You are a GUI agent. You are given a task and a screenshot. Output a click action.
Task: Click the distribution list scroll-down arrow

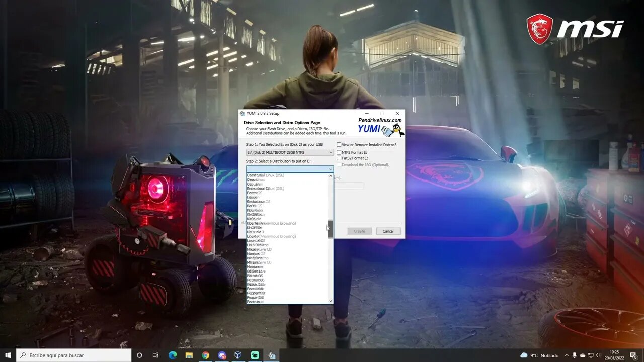(x=331, y=301)
